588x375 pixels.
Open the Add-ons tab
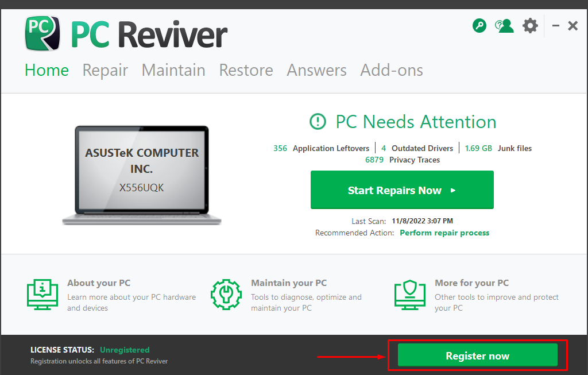click(x=392, y=70)
